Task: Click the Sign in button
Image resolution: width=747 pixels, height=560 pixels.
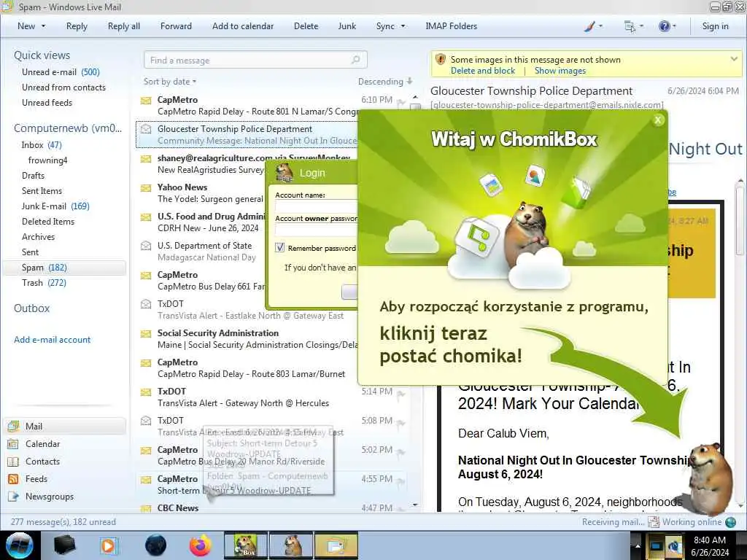Action: tap(715, 26)
